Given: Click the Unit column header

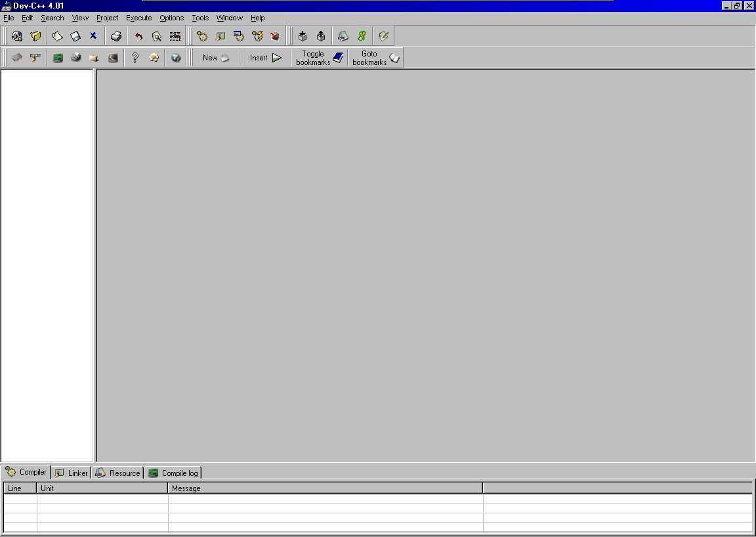Looking at the screenshot, I should (102, 488).
